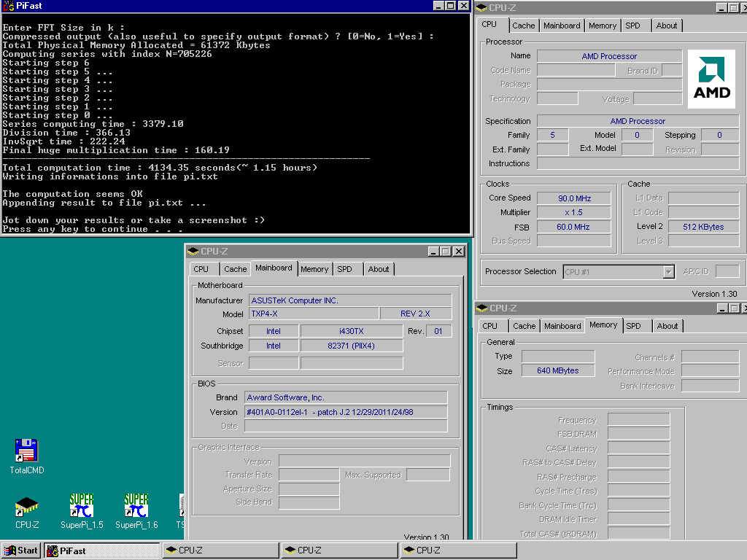Click BIOS Brand Award Software, Inc.
747x560 pixels.
pyautogui.click(x=346, y=397)
